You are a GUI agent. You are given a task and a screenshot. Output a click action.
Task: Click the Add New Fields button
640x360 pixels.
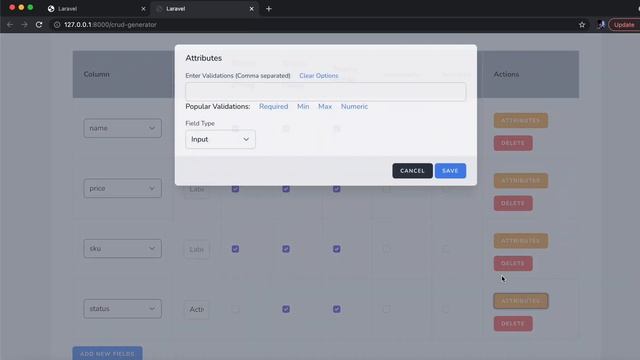107,353
